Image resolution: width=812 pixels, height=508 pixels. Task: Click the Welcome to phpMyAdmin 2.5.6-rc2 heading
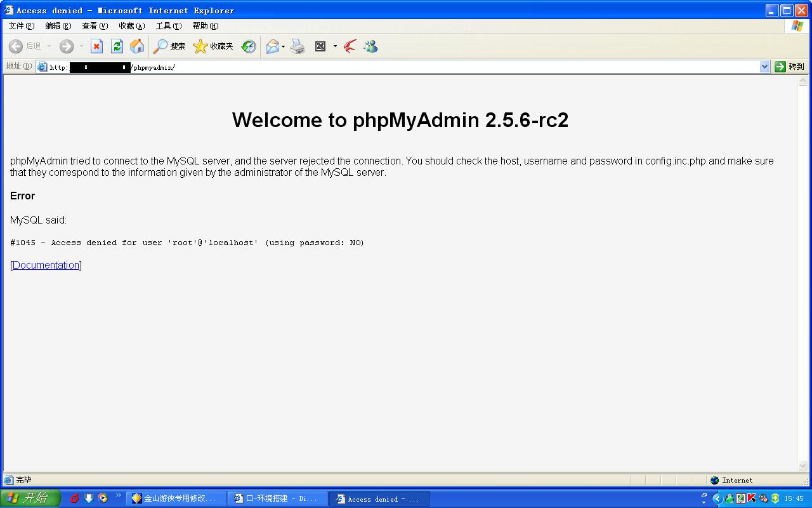point(400,120)
